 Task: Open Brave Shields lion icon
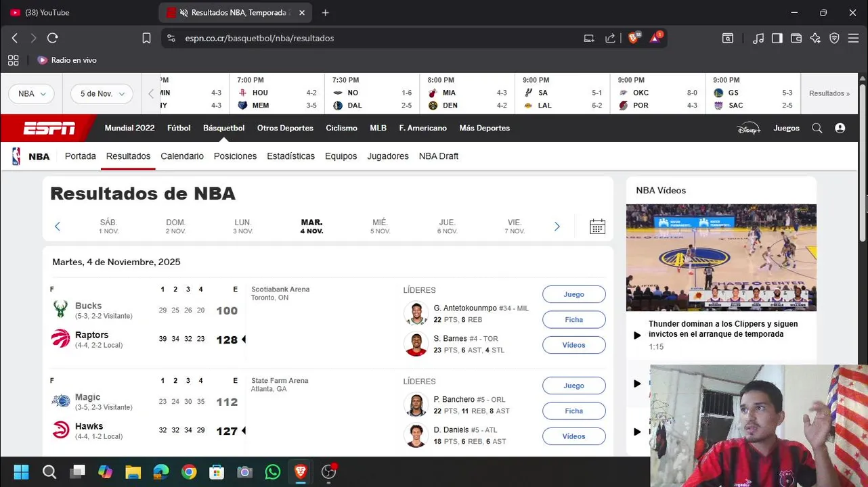click(634, 38)
